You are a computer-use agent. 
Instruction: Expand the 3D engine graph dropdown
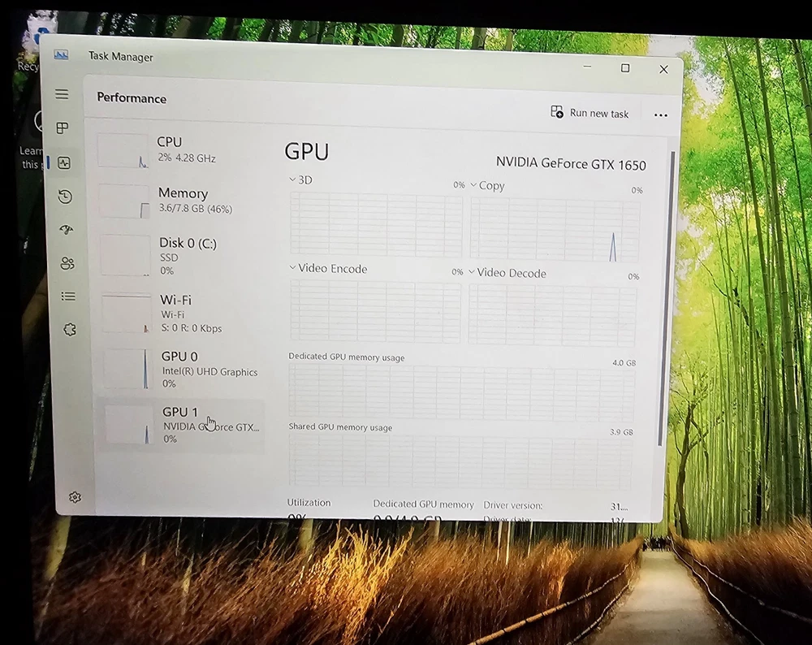[x=294, y=180]
